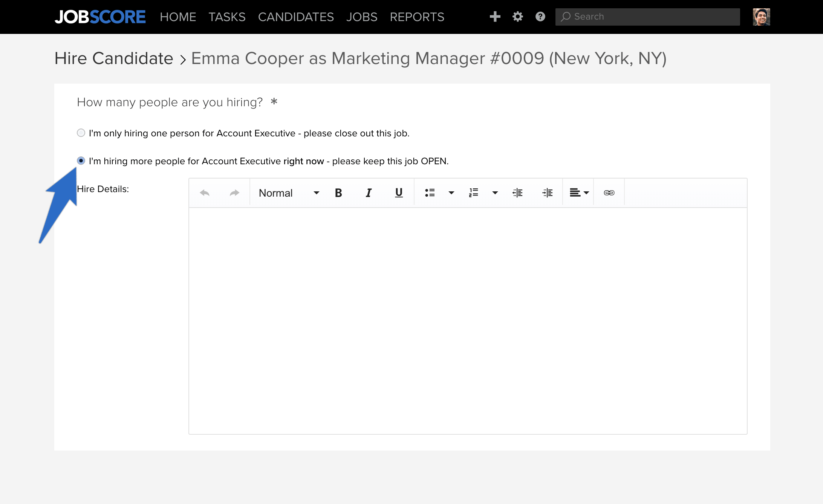Viewport: 823px width, 504px height.
Task: Expand the numbered list style arrow
Action: click(x=495, y=193)
